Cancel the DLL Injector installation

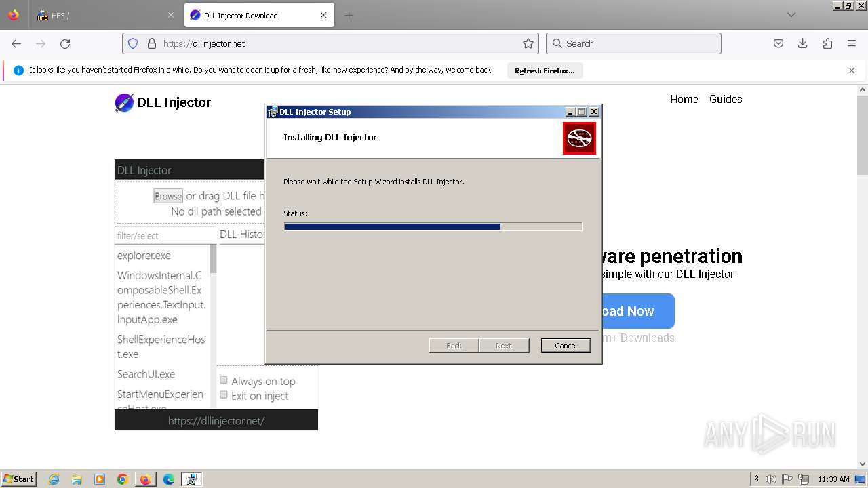(566, 346)
